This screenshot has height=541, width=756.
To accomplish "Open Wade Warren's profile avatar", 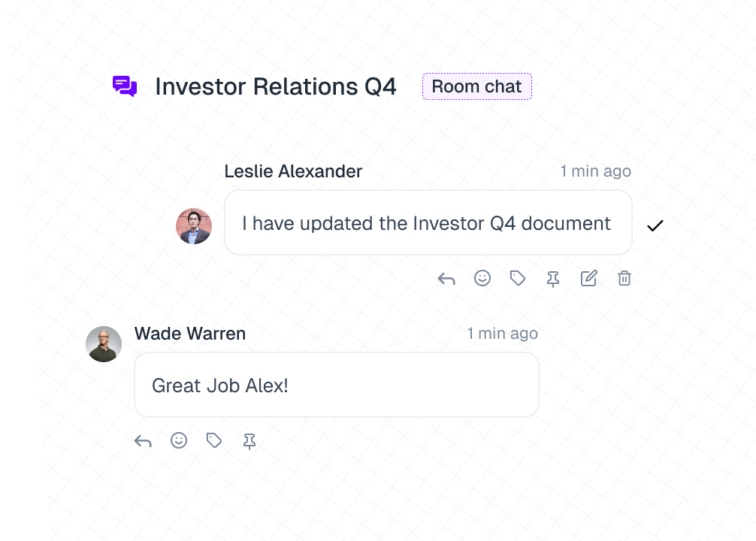I will coord(104,344).
